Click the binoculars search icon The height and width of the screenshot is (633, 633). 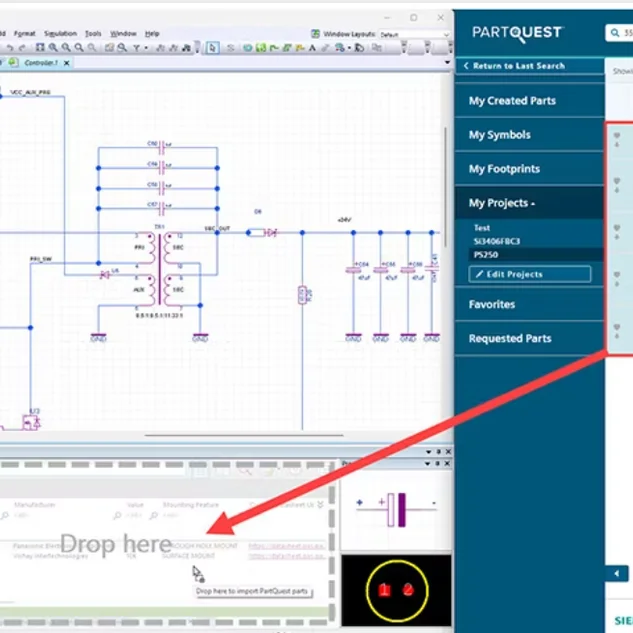point(186,48)
